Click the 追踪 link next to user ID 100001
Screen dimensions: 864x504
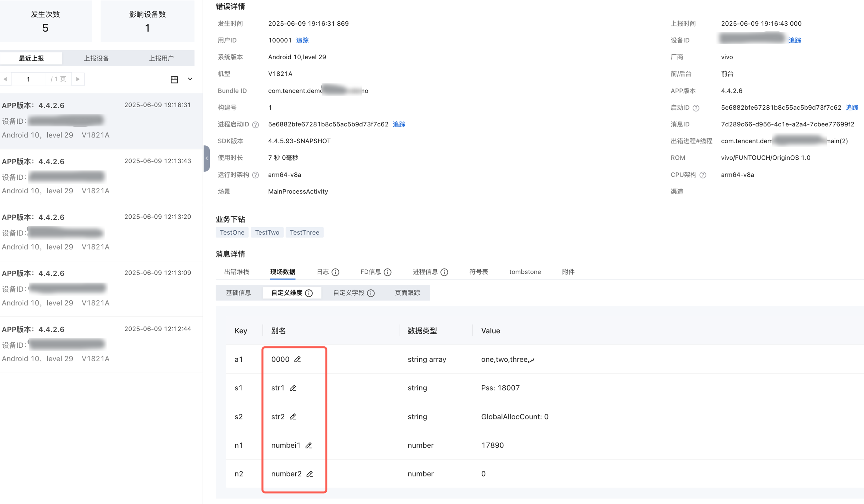pos(302,40)
